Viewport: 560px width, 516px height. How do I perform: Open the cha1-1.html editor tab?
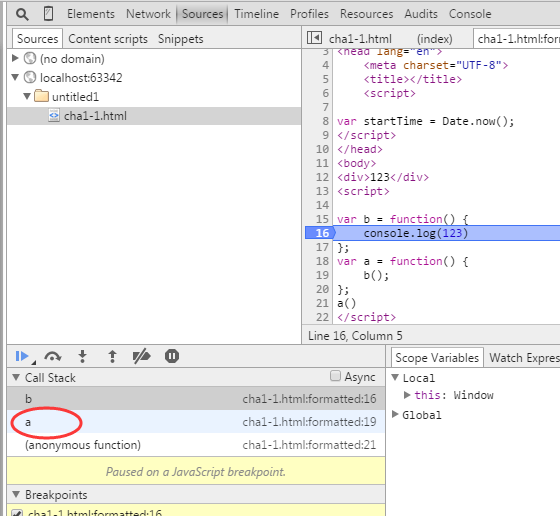[x=360, y=39]
